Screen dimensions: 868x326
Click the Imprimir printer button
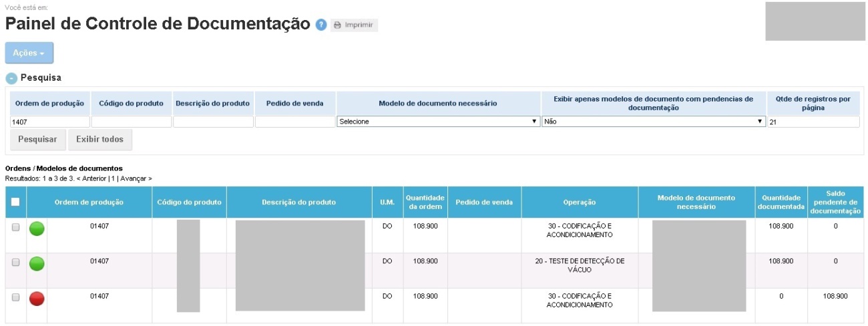(x=355, y=25)
